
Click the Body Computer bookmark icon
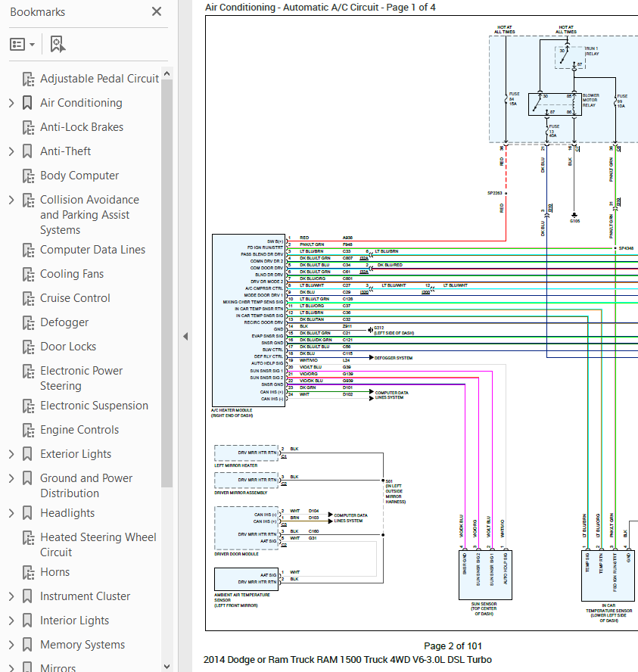(x=28, y=176)
